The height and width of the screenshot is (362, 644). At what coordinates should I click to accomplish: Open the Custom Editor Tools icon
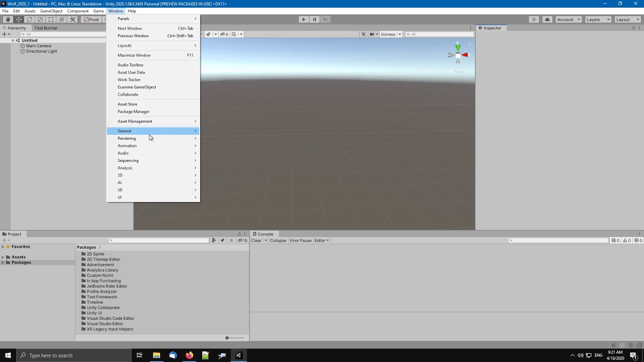point(72,19)
